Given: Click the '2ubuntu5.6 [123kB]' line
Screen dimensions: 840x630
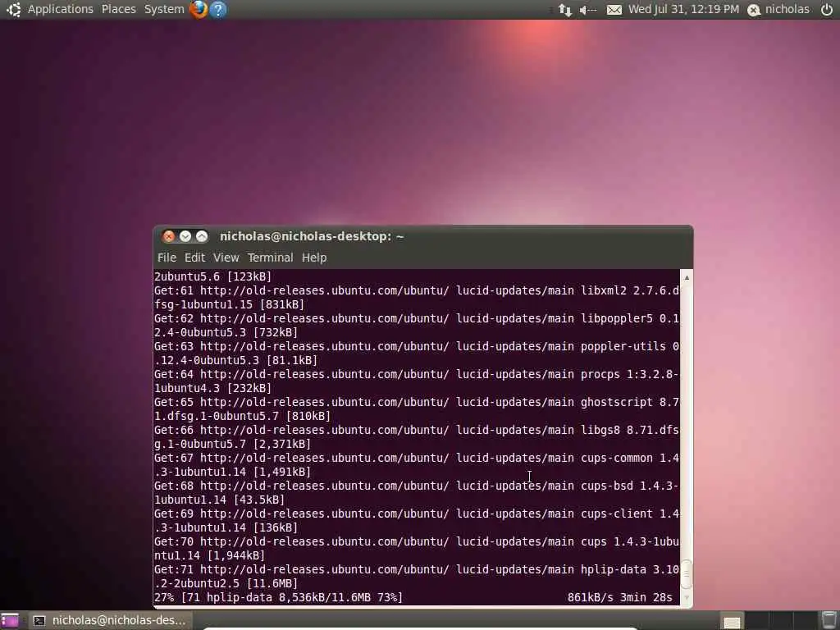Looking at the screenshot, I should click(212, 276).
